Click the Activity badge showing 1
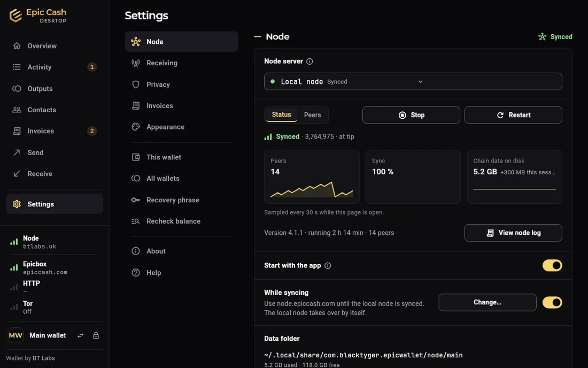Screen dimensions: 588x368 pyautogui.click(x=92, y=67)
